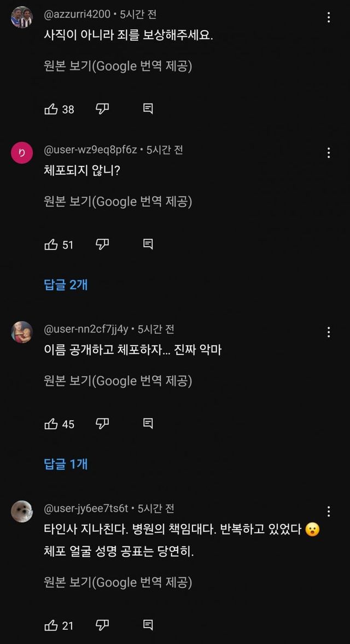Screen dimensions: 350x644
Task: Expand the 답글 1개 reply thread
Action: pos(66,464)
